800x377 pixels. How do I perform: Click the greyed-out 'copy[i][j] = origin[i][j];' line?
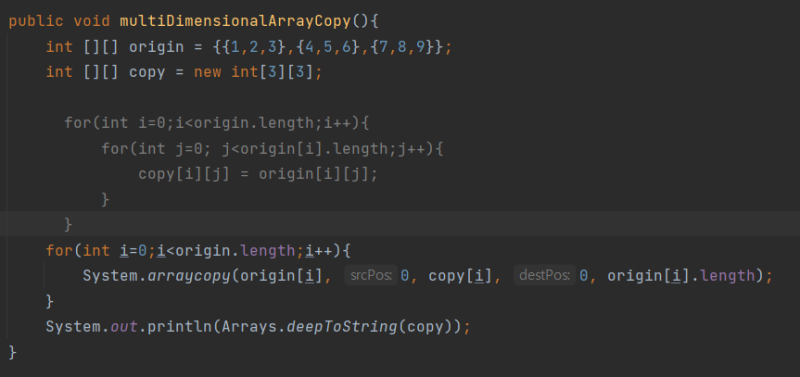[x=258, y=174]
